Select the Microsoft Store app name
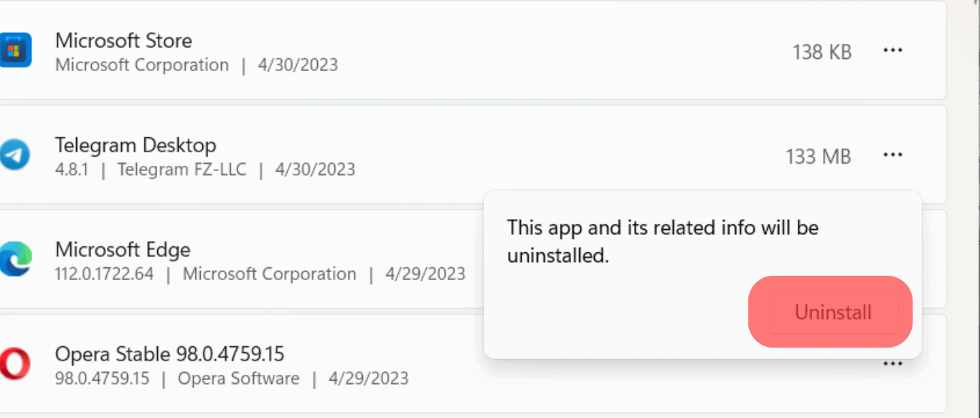Screen dimensions: 980x418 tap(123, 40)
